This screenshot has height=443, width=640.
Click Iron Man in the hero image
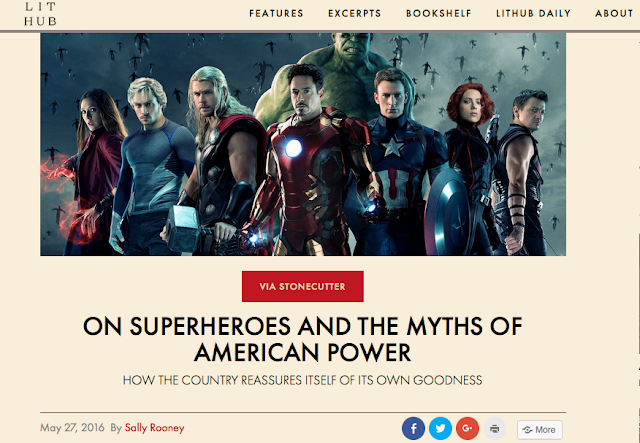pyautogui.click(x=312, y=163)
